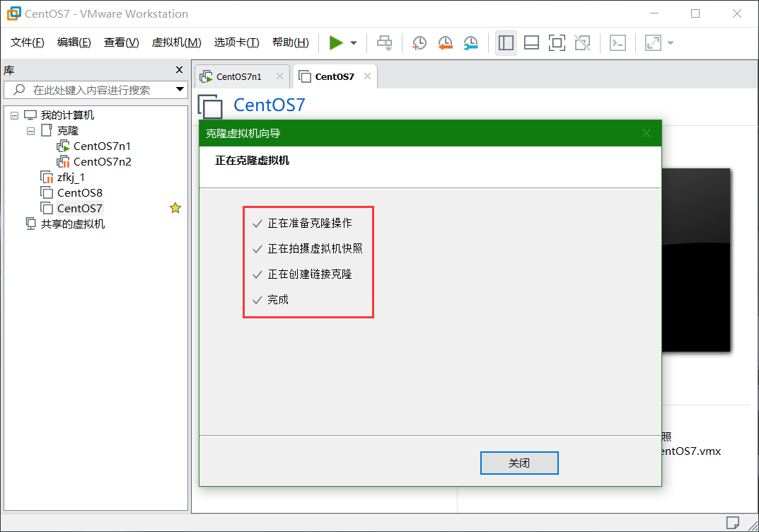Click the CentOS7 VM screen thumbnail
The image size is (759, 532).
click(x=695, y=260)
